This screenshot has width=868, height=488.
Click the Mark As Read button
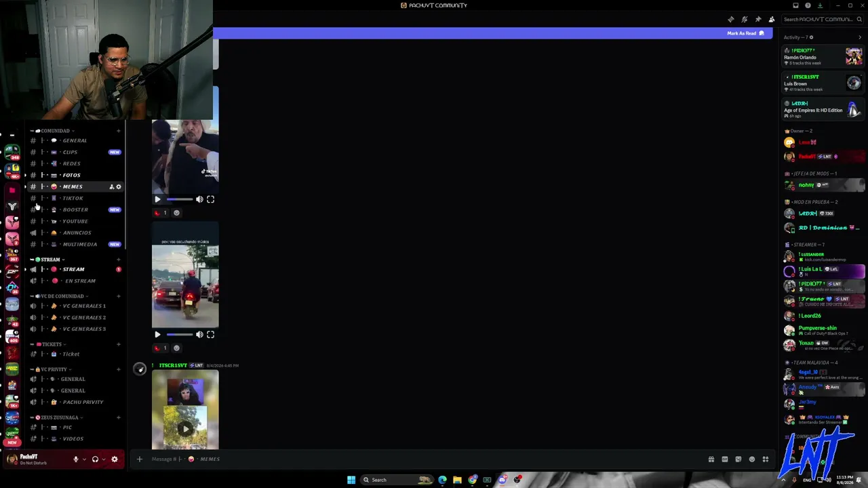point(745,33)
